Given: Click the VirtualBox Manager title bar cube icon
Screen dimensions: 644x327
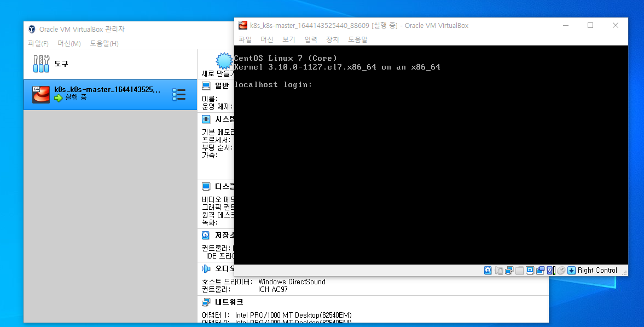Looking at the screenshot, I should 32,29.
